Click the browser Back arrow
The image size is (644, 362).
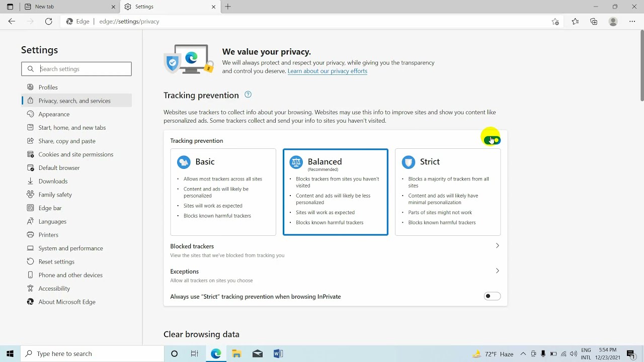12,22
